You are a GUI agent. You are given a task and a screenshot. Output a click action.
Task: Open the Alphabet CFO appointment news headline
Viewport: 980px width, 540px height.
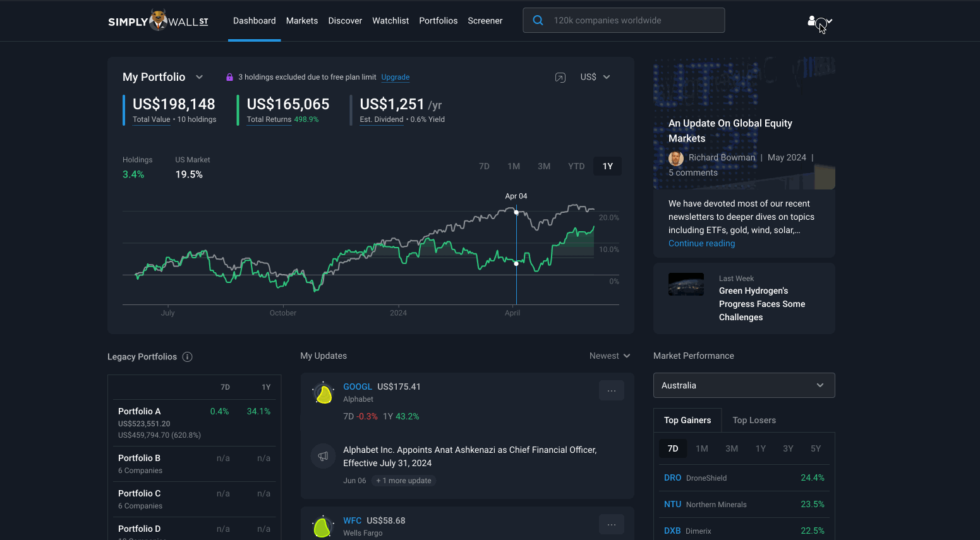coord(470,456)
